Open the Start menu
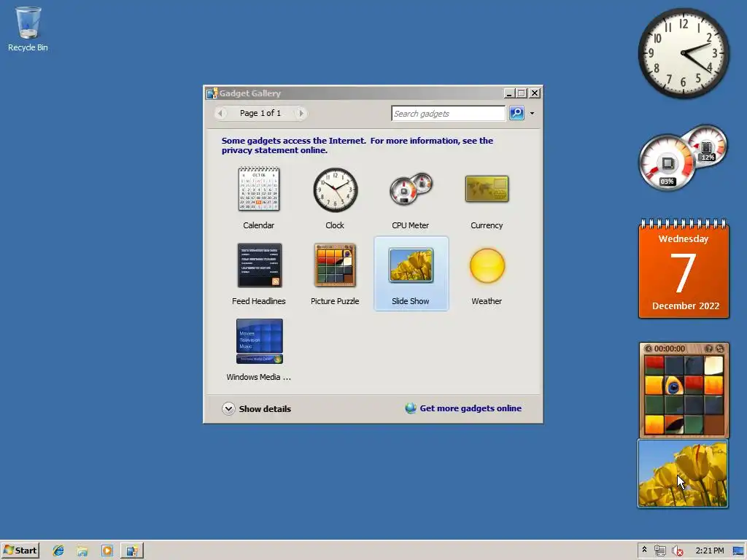The width and height of the screenshot is (747, 560). (20, 551)
